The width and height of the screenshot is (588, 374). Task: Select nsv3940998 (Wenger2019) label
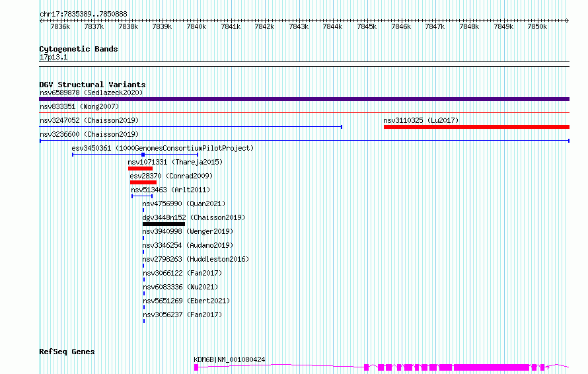point(188,231)
